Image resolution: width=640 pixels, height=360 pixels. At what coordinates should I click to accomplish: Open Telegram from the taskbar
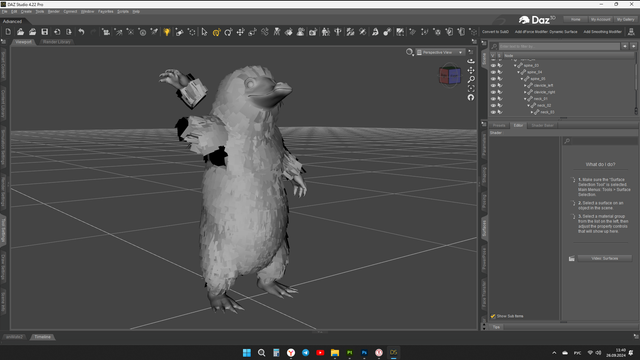305,353
